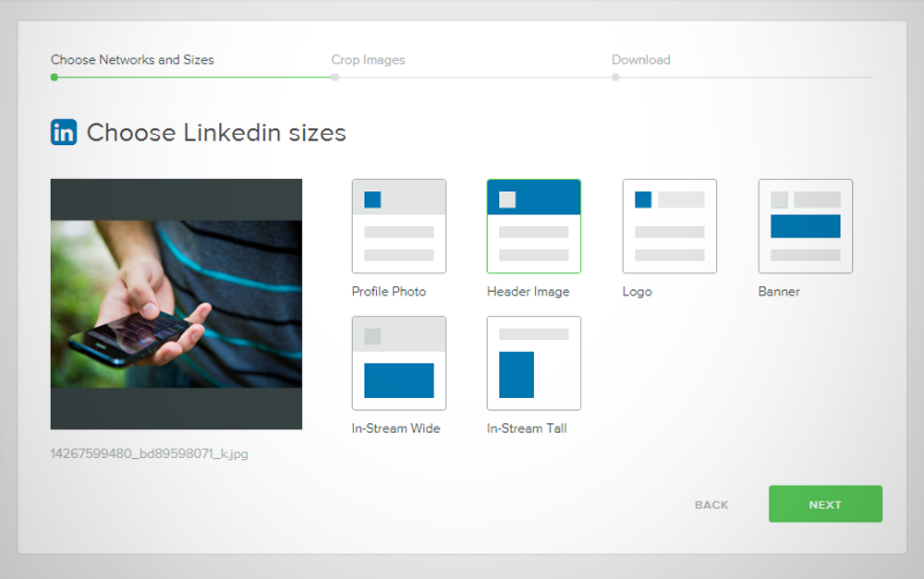Click the Download step dot
Image resolution: width=924 pixels, height=579 pixels.
pos(615,78)
